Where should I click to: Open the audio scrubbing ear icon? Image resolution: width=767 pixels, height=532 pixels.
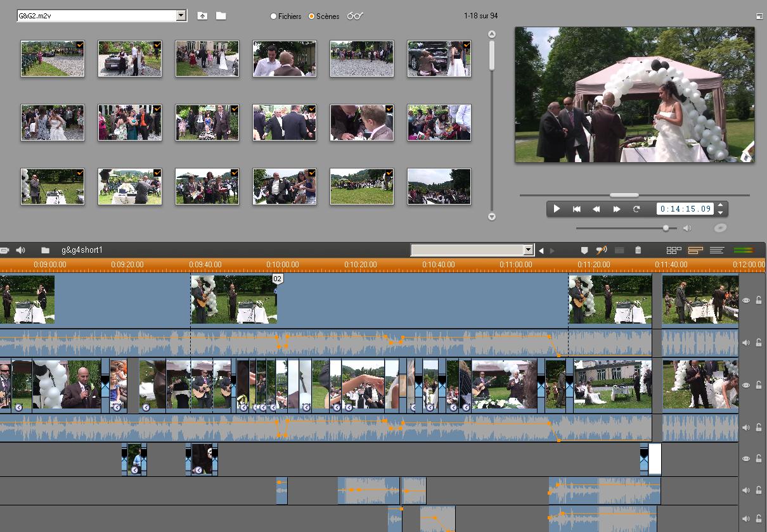[602, 250]
